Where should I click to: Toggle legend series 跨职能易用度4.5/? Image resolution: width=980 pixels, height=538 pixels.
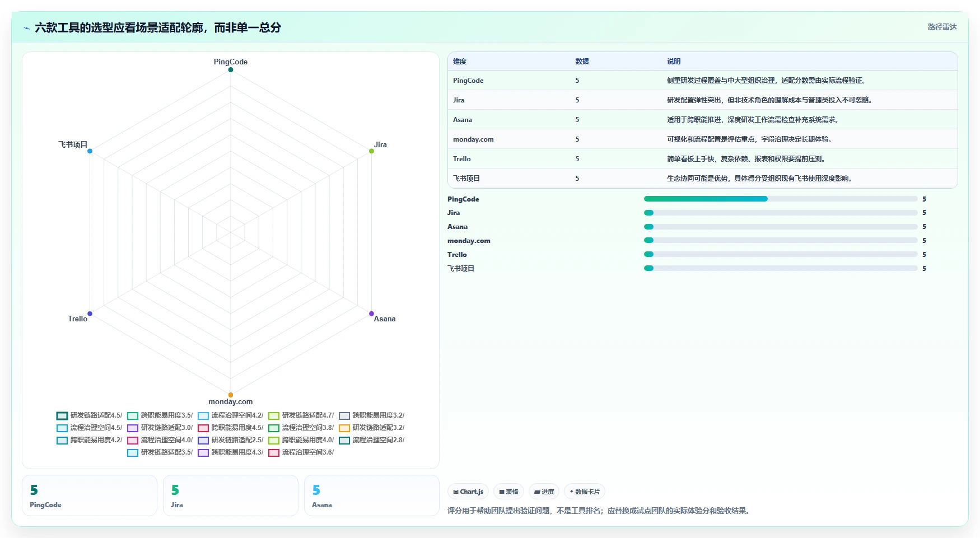pyautogui.click(x=230, y=428)
